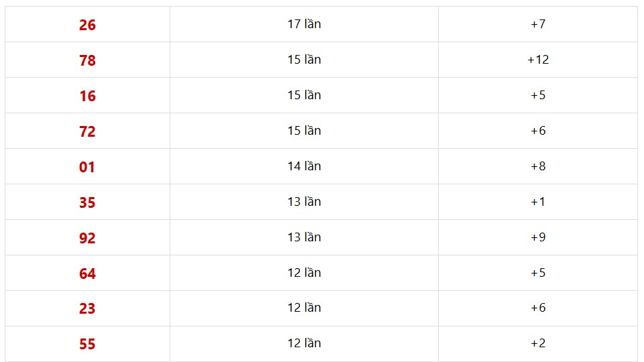Click the red number 23

[x=87, y=308]
